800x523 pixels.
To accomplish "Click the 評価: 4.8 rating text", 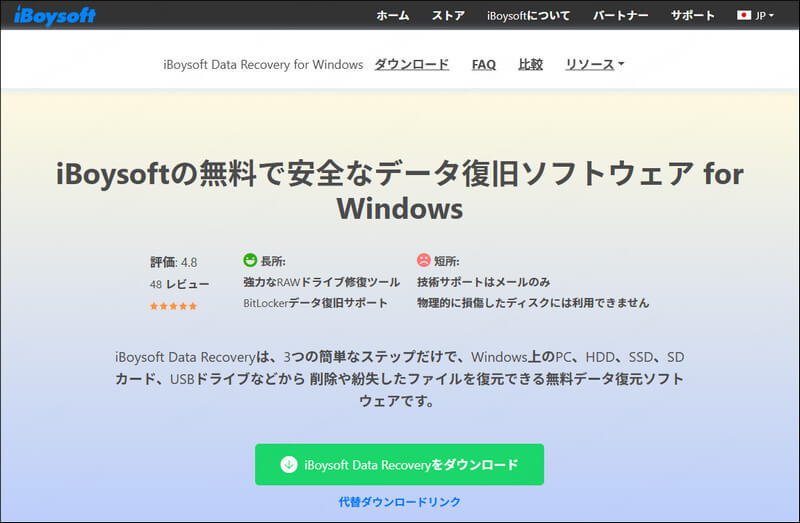I will tap(173, 262).
